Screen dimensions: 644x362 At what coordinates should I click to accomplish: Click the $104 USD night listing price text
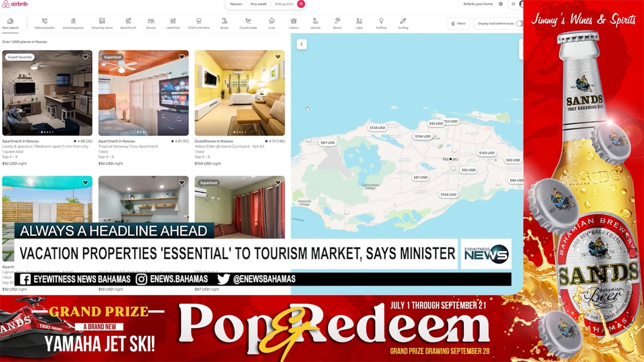tap(208, 164)
